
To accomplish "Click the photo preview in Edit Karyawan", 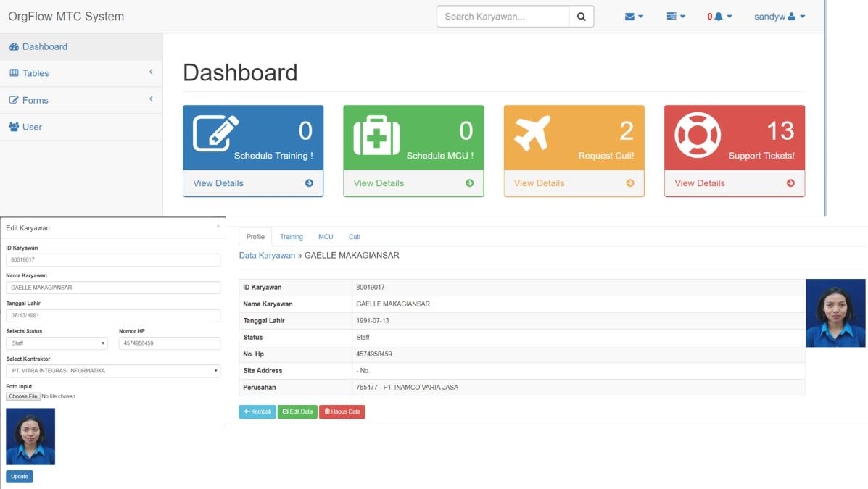I will 30,436.
